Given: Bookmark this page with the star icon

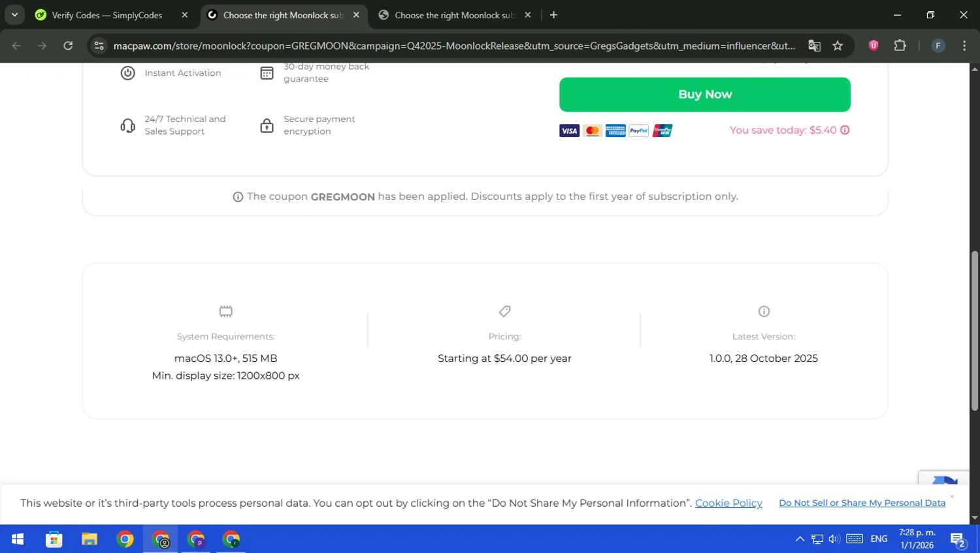Looking at the screenshot, I should 838,46.
